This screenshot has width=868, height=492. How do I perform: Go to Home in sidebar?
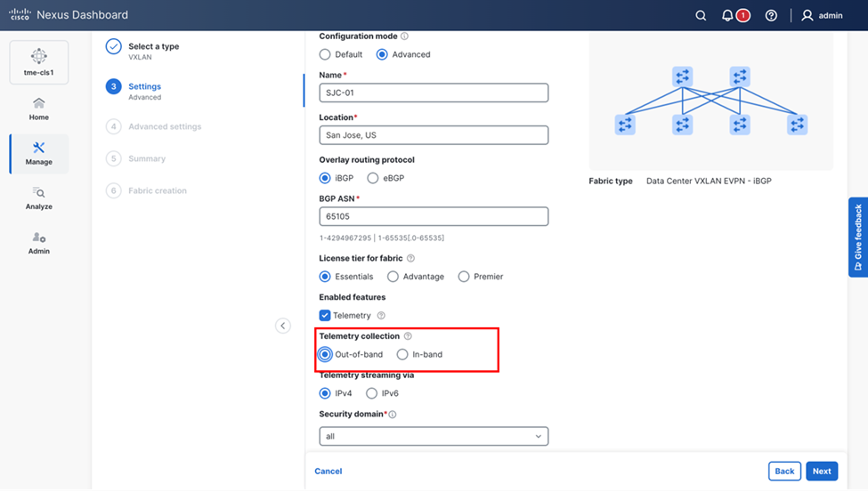(x=39, y=109)
